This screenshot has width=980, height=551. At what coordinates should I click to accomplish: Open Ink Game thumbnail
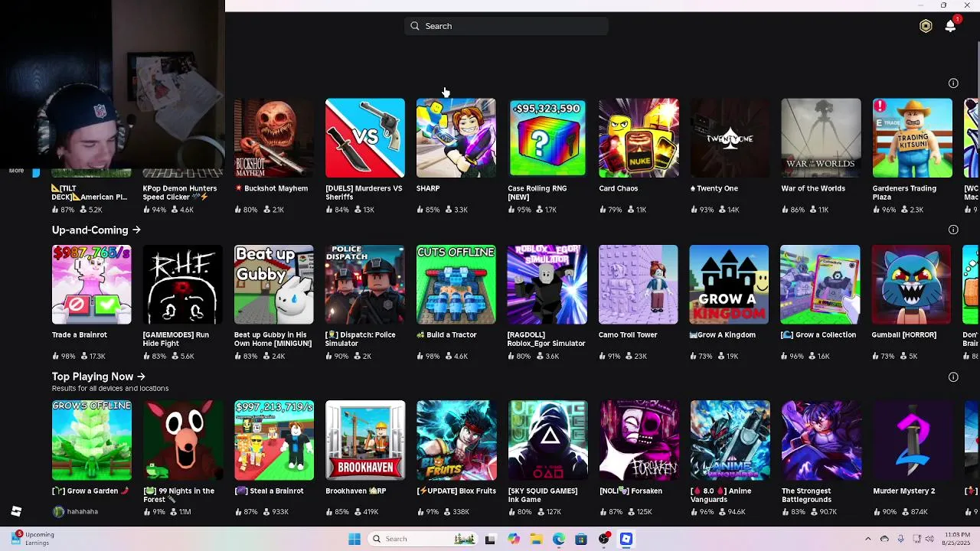tap(547, 441)
